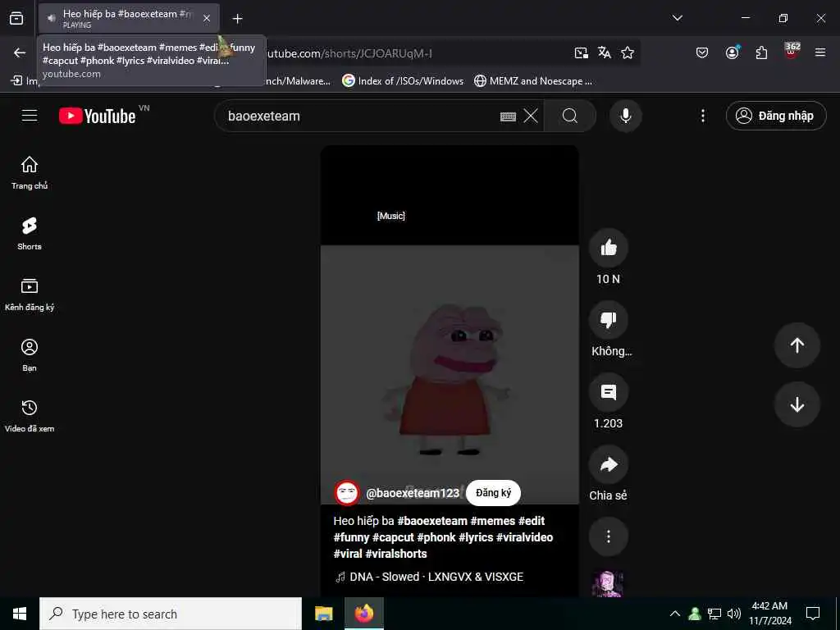The width and height of the screenshot is (840, 630).
Task: Mute the playing tab via speaker icon
Action: point(52,18)
